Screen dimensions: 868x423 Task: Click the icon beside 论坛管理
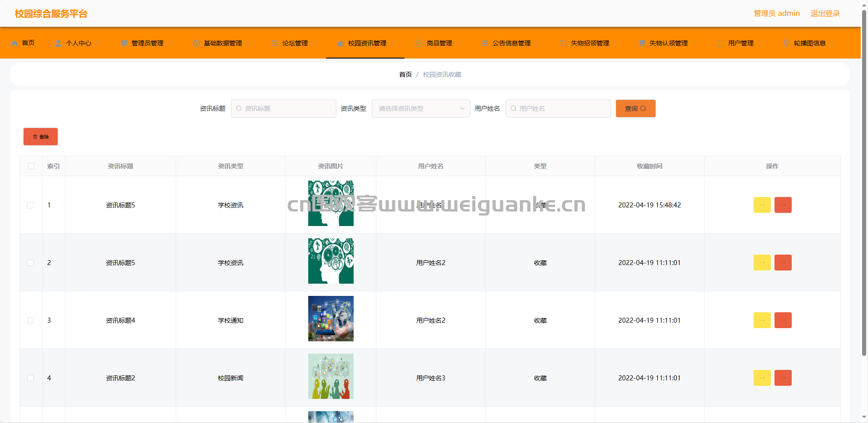(275, 43)
